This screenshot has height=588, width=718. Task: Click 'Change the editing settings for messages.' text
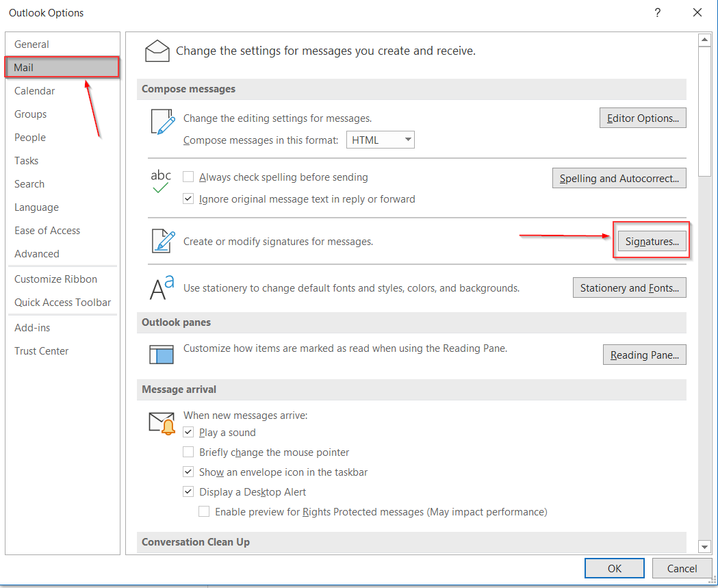click(277, 118)
